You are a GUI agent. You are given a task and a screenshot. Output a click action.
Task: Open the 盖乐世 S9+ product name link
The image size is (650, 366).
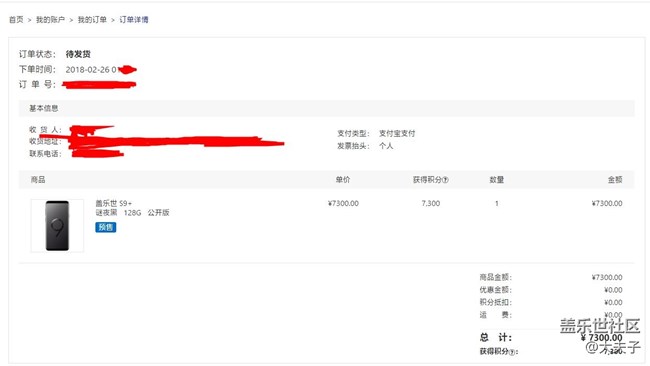point(114,203)
